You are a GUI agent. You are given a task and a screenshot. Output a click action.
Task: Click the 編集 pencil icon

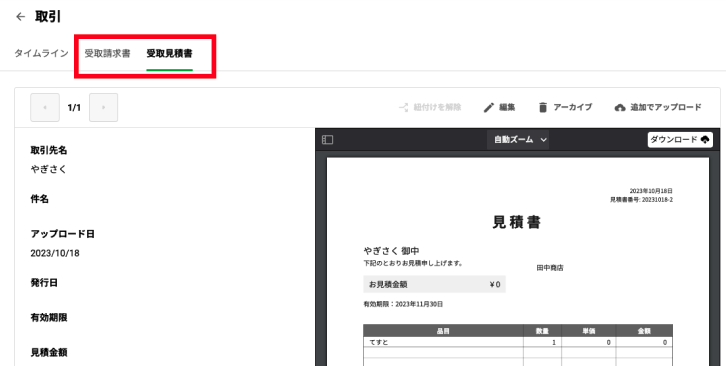[488, 107]
